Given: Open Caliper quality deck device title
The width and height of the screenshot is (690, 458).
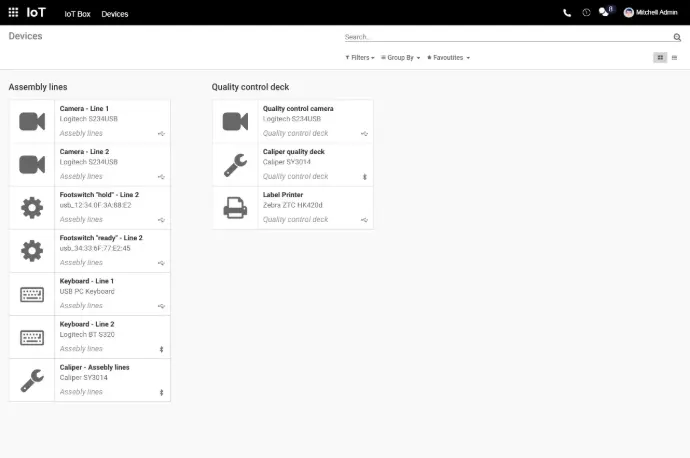Looking at the screenshot, I should click(x=294, y=152).
